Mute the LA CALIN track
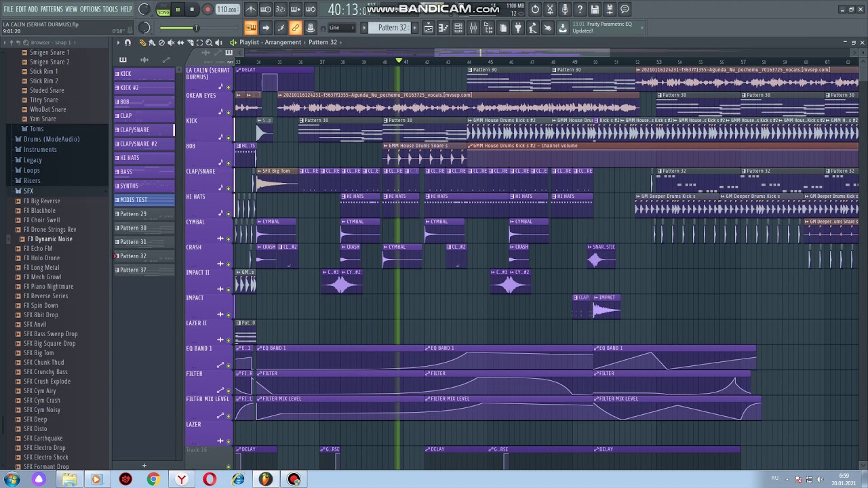The width and height of the screenshot is (868, 488). click(229, 87)
